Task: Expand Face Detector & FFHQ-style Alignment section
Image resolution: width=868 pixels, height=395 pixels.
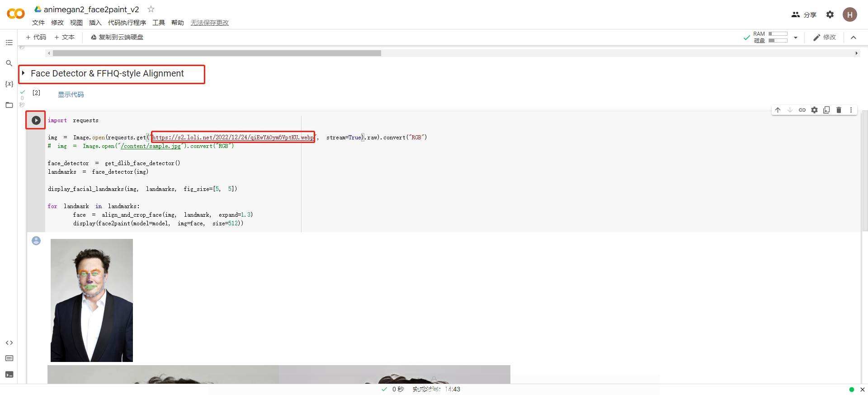Action: [23, 73]
